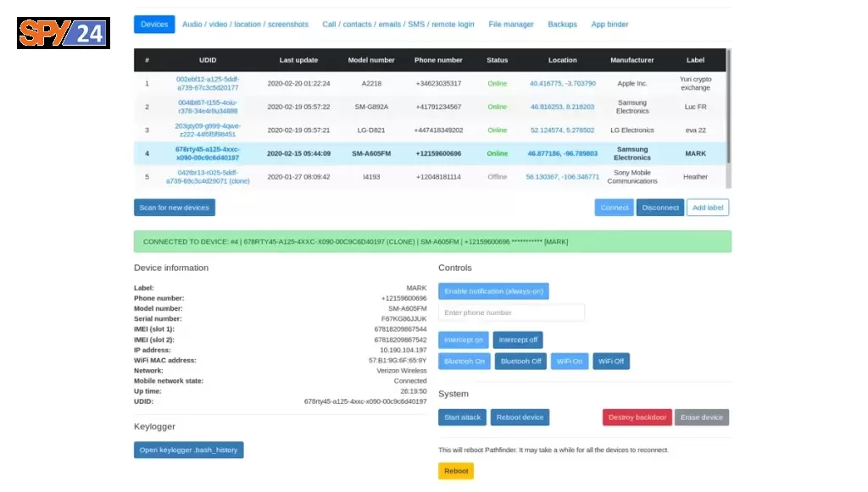The width and height of the screenshot is (868, 492).
Task: Open the App binder tab
Action: point(609,25)
